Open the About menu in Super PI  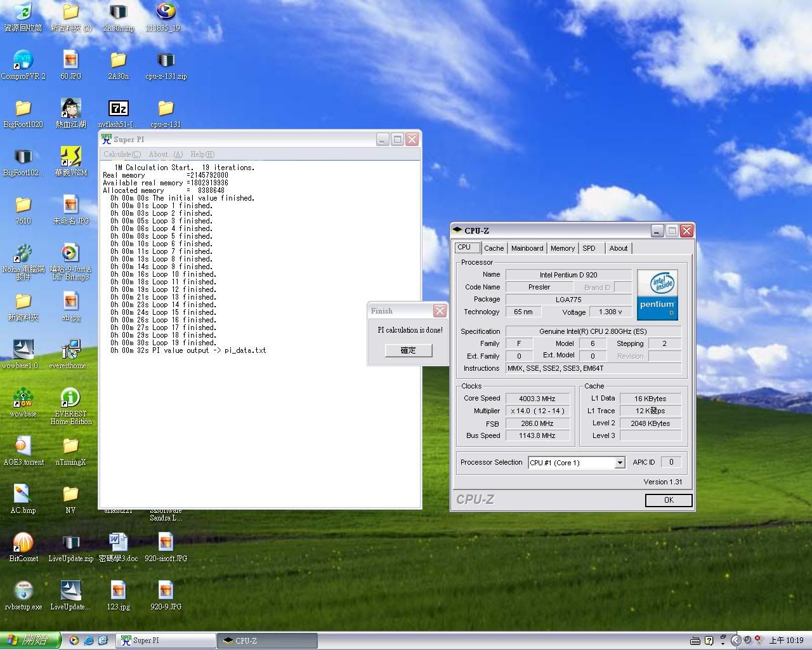pos(166,154)
